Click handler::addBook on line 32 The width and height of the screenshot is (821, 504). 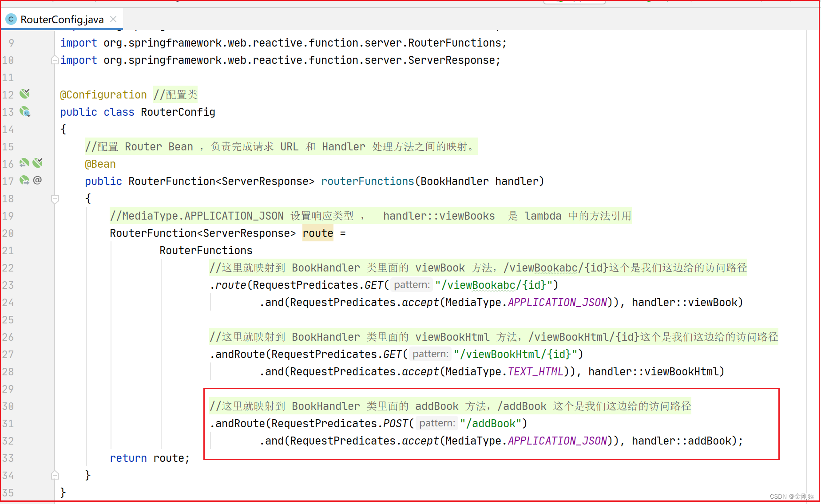click(x=681, y=441)
